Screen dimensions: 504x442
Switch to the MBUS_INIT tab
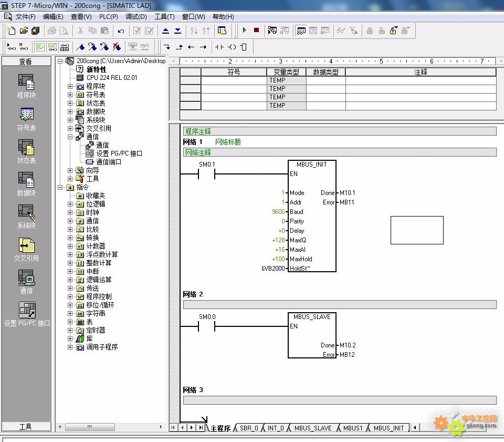click(x=388, y=428)
